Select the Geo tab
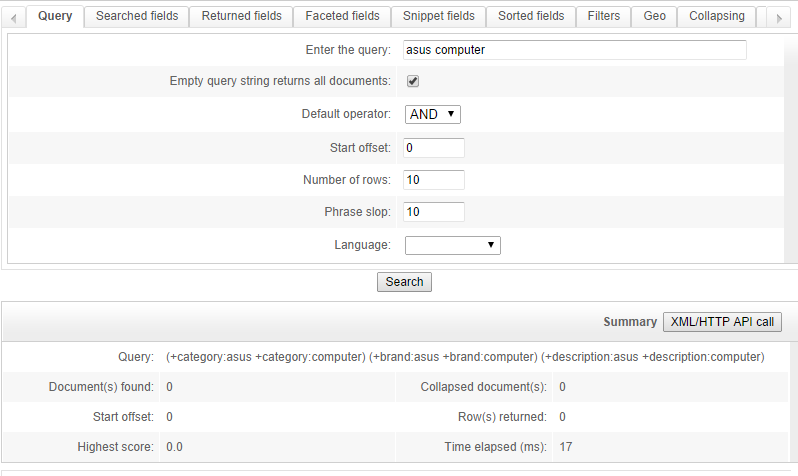The width and height of the screenshot is (798, 476). click(654, 16)
